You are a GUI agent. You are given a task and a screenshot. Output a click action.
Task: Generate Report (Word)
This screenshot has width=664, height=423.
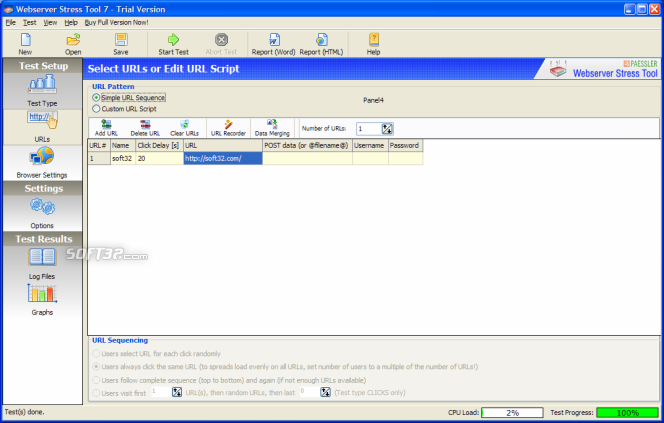[274, 44]
